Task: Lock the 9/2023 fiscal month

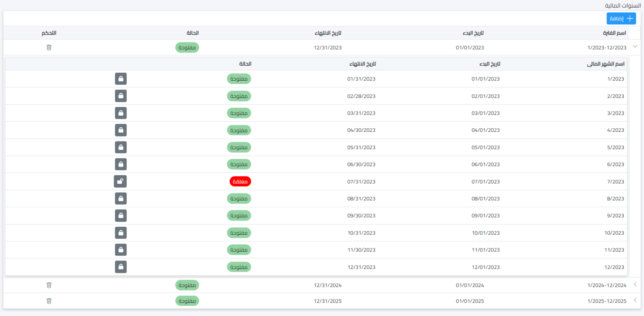Action: (121, 216)
